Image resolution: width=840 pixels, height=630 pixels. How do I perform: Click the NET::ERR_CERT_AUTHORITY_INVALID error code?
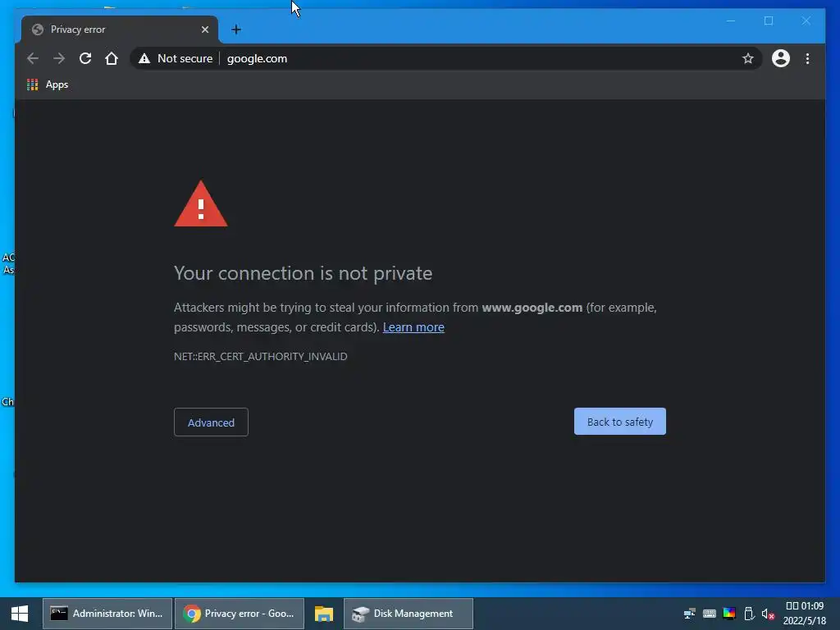[x=260, y=356]
